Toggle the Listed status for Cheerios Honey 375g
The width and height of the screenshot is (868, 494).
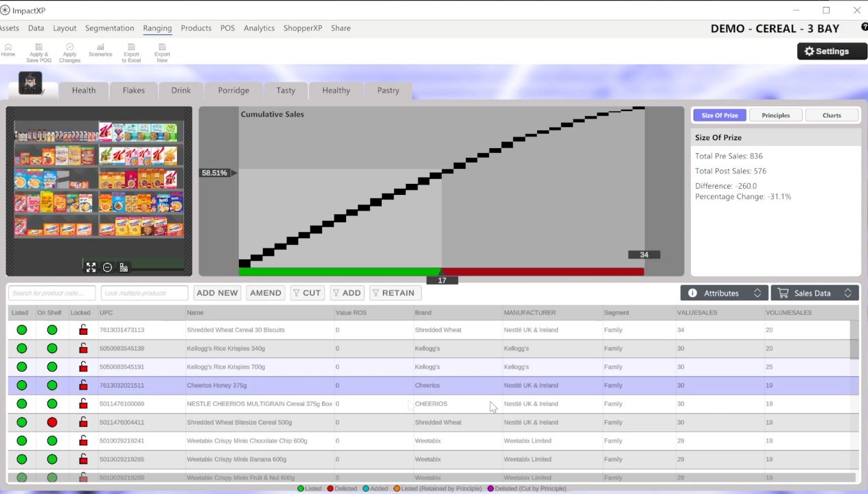pos(21,385)
